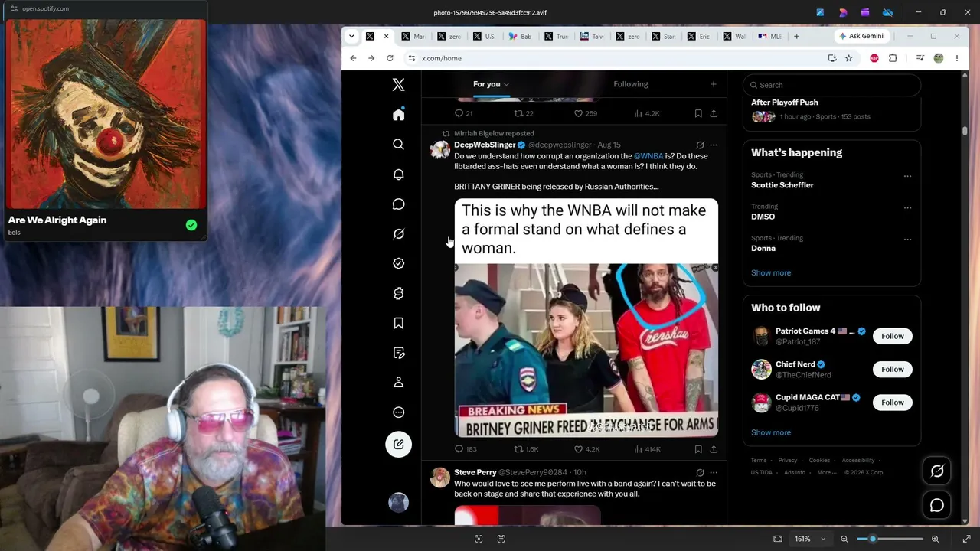
Task: Switch to the Eric browser tab
Action: coord(699,36)
